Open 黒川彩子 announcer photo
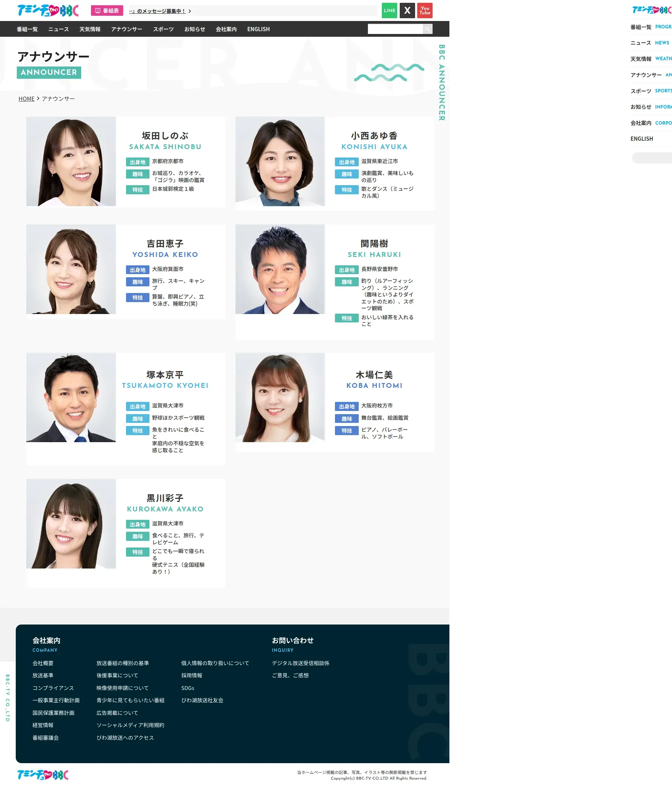Viewport: 672px width, 788px height. click(x=71, y=524)
